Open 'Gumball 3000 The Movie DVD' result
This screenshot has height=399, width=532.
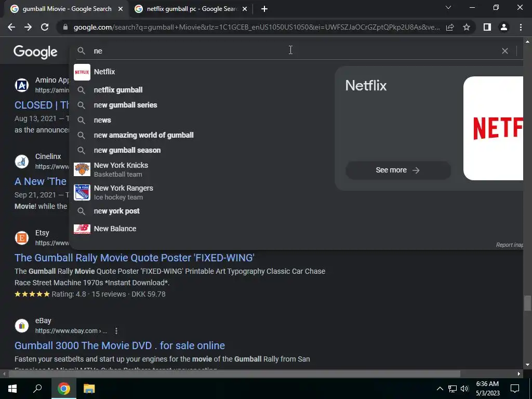120,345
